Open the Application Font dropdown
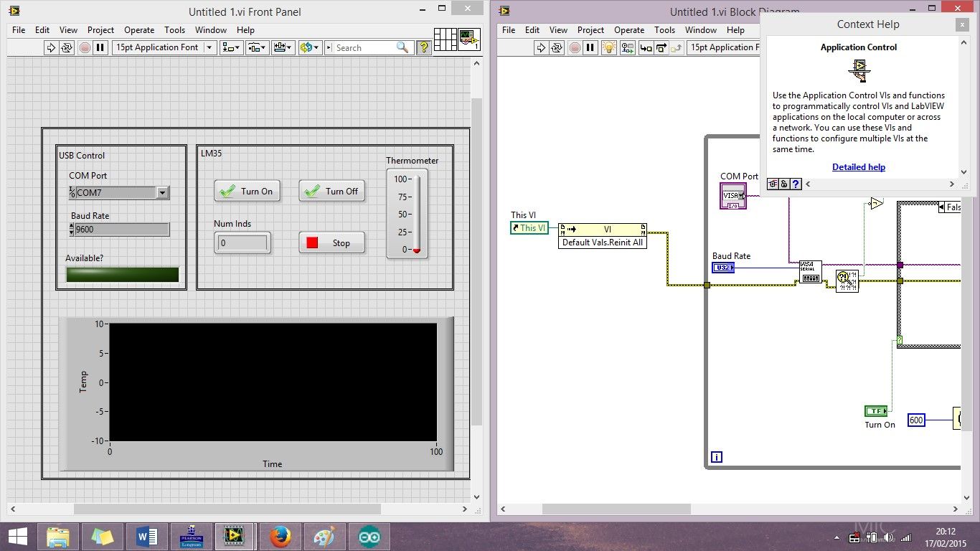Image resolution: width=980 pixels, height=551 pixels. coord(209,47)
